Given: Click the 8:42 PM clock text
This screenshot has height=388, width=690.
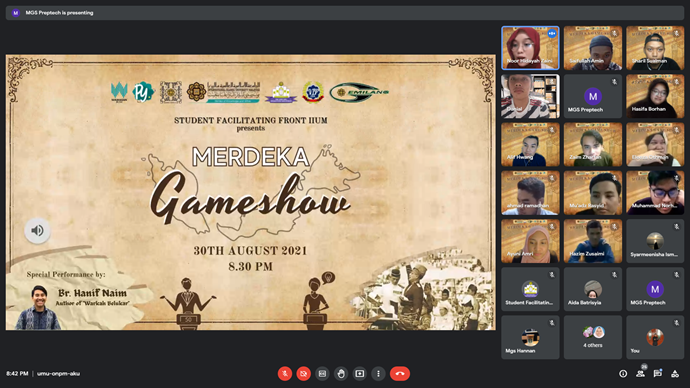Looking at the screenshot, I should click(x=17, y=373).
